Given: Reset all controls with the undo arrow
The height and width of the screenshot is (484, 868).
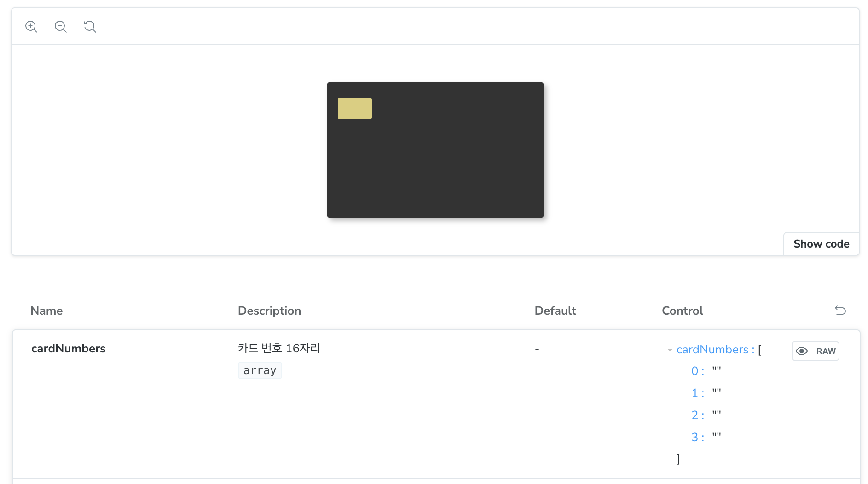Looking at the screenshot, I should 840,311.
